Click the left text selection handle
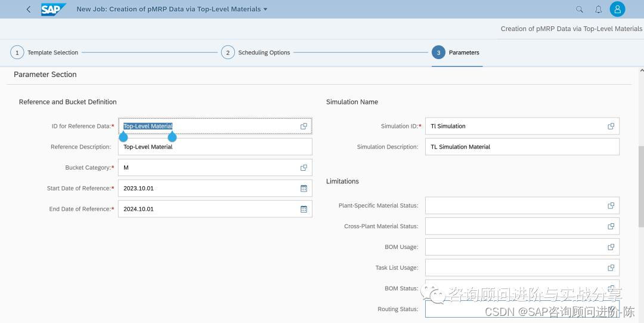Image resolution: width=644 pixels, height=323 pixels. 123,137
